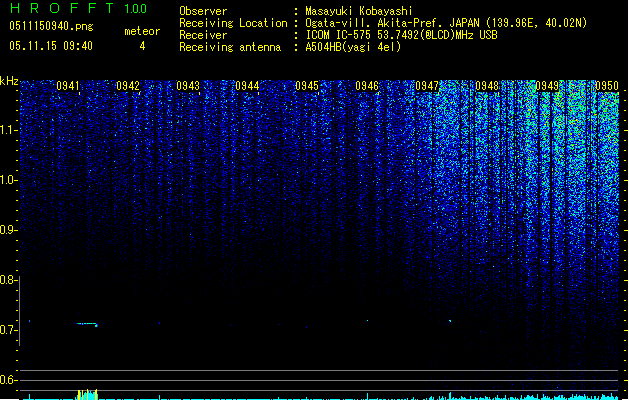
Task: Click the meteor echo streak near 0.7 kHz
Action: click(x=86, y=324)
